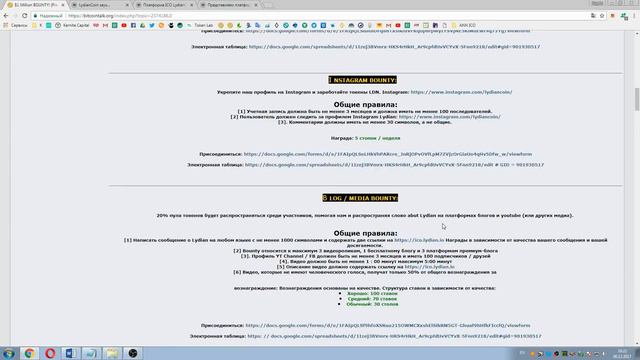Screen dimensions: 640x360
Task: Go back with the browser Back arrow
Action: (x=6, y=16)
